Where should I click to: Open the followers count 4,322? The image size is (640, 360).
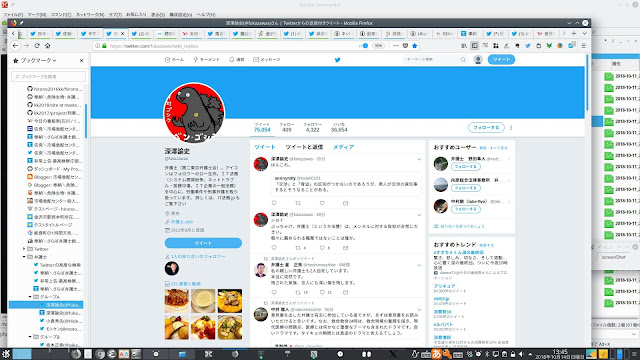(312, 127)
